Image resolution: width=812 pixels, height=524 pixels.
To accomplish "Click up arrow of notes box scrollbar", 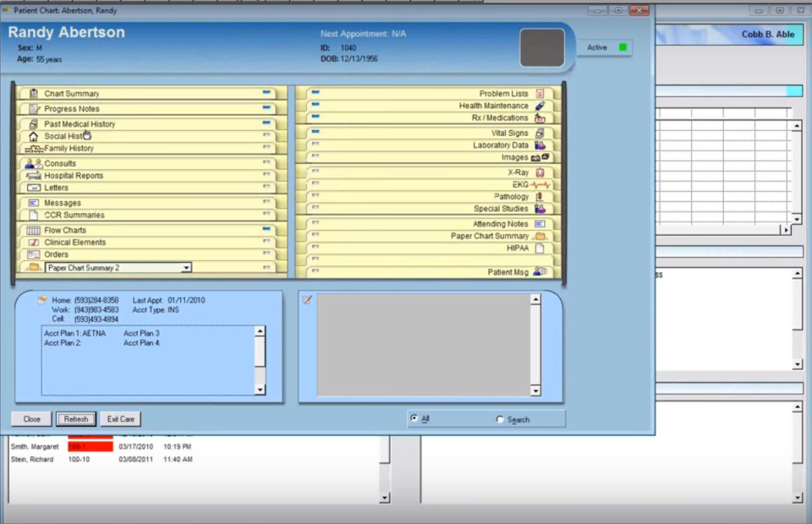I will pos(535,299).
